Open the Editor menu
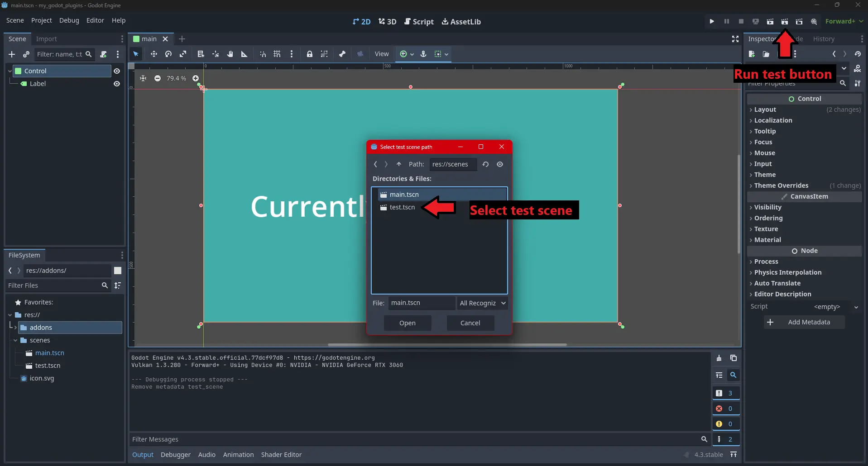 click(95, 20)
